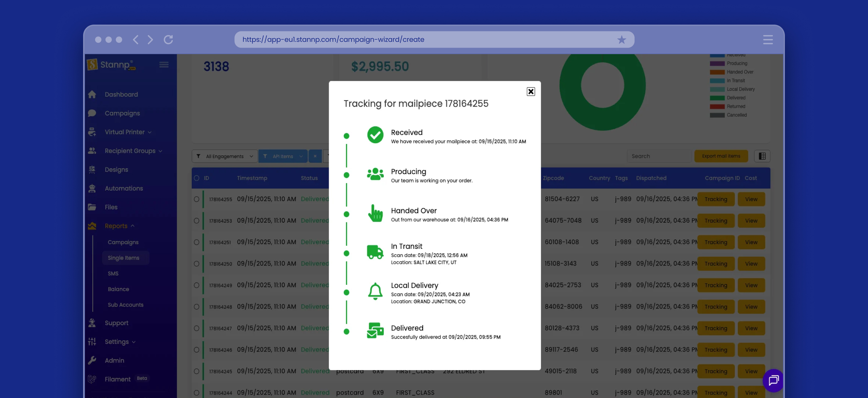Close the mailpiece tracking dialog
The width and height of the screenshot is (868, 398).
coord(530,92)
